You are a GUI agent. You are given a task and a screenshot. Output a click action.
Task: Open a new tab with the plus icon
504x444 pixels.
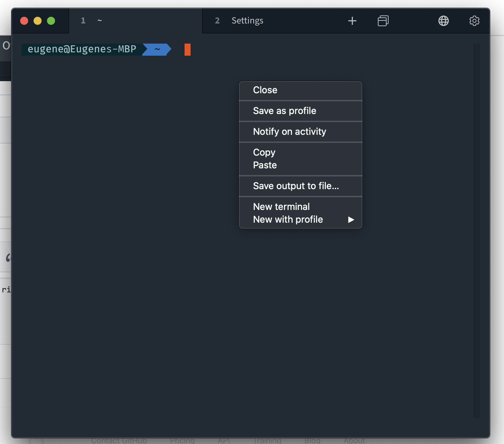click(x=352, y=21)
